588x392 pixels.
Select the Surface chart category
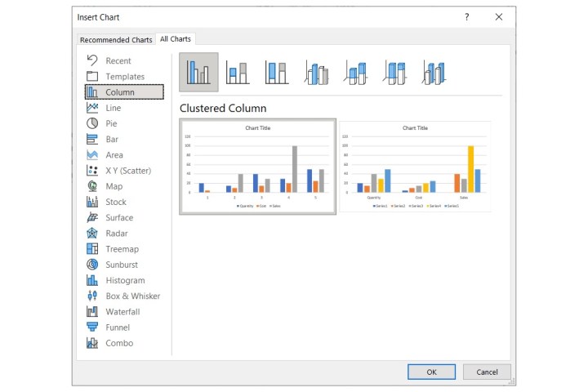pos(124,217)
